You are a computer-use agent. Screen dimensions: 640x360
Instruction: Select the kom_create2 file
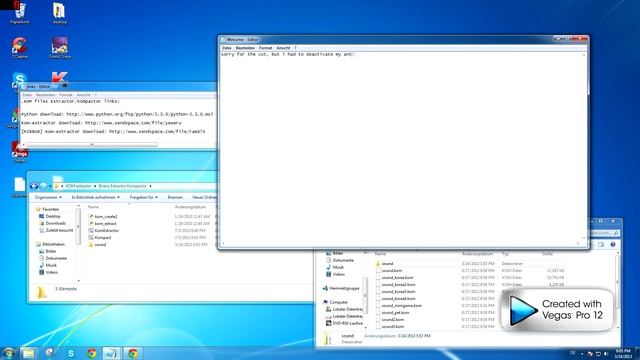[x=103, y=216]
